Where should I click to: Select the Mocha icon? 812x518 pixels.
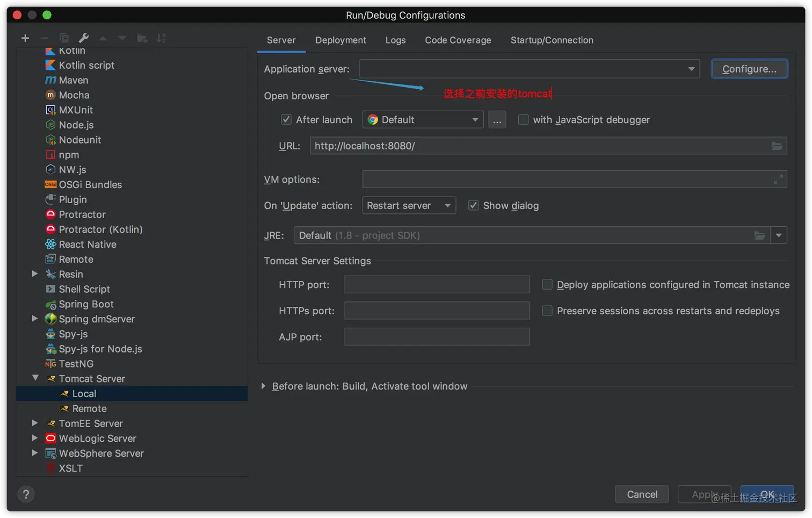[50, 95]
